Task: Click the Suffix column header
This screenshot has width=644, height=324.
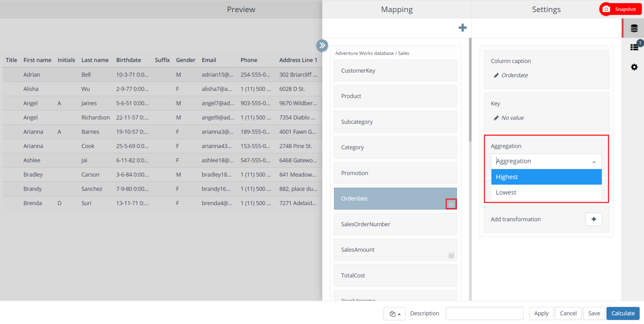Action: pos(162,60)
